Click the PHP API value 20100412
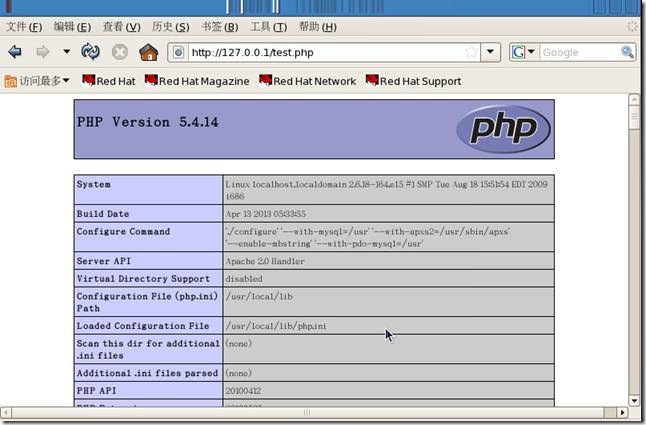This screenshot has height=425, width=646. tap(243, 391)
